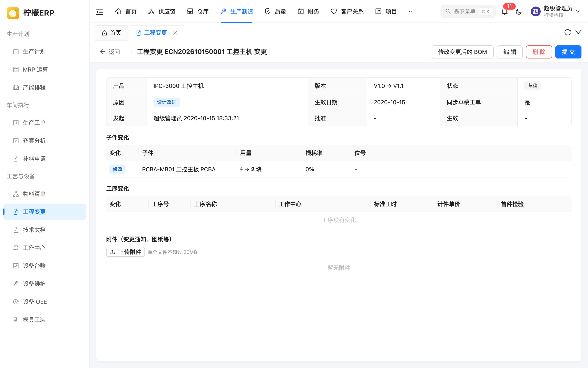Viewport: 588px width, 368px height.
Task: Open 供应链 top menu
Action: (162, 11)
